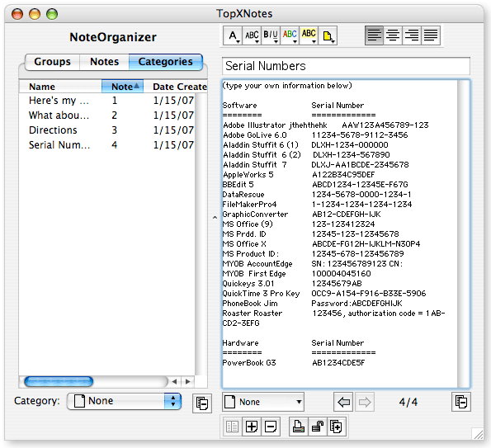Screen dimensions: 491x448
Task: Open the yellow ABC highlight color menu
Action: [x=309, y=35]
